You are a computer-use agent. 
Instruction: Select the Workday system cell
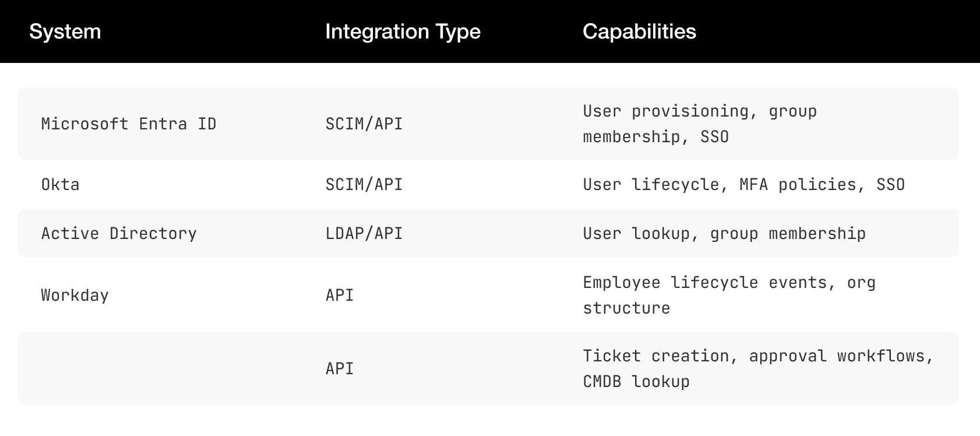(x=75, y=295)
